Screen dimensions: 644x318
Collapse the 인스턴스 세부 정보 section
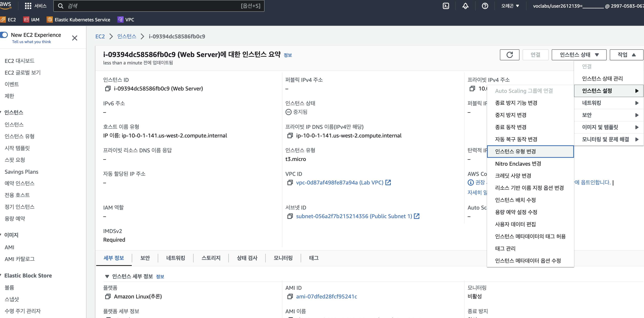(107, 276)
